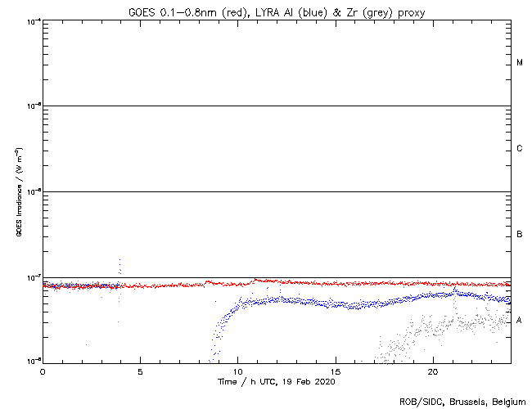Click the grey spike near hour 4
This screenshot has width=532, height=409.
119,266
